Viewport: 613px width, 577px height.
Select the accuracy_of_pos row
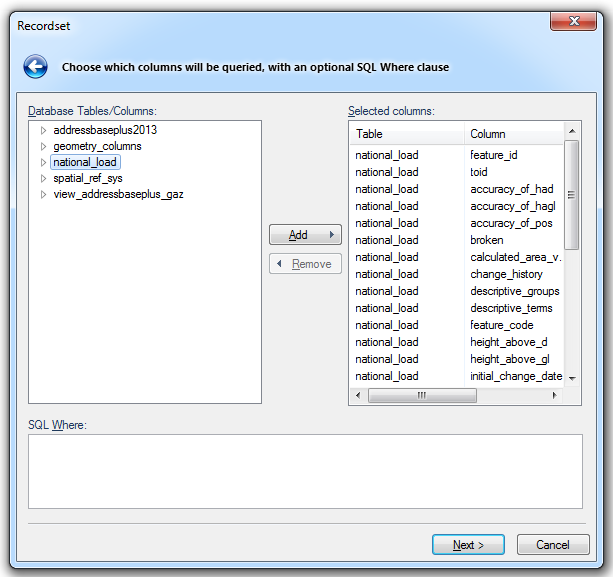point(457,223)
